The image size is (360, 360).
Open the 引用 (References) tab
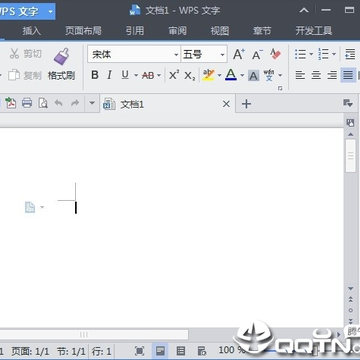pyautogui.click(x=135, y=31)
